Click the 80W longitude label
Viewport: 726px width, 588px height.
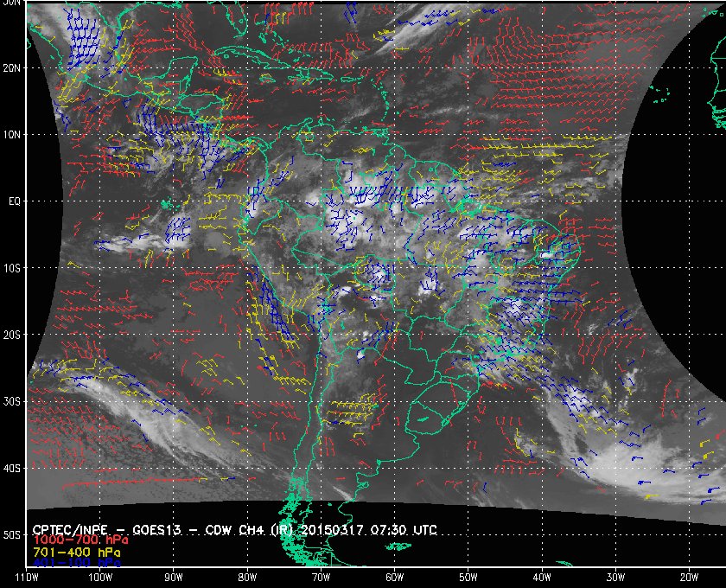(247, 578)
